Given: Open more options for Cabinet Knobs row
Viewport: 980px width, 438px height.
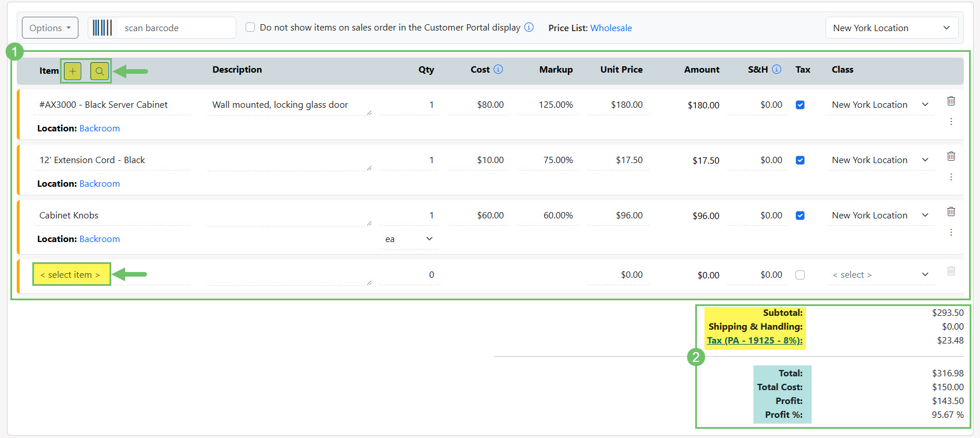Looking at the screenshot, I should 951,232.
